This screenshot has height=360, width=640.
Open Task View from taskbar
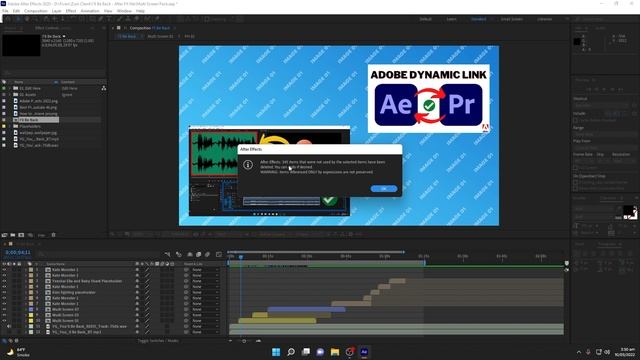pyautogui.click(x=305, y=352)
